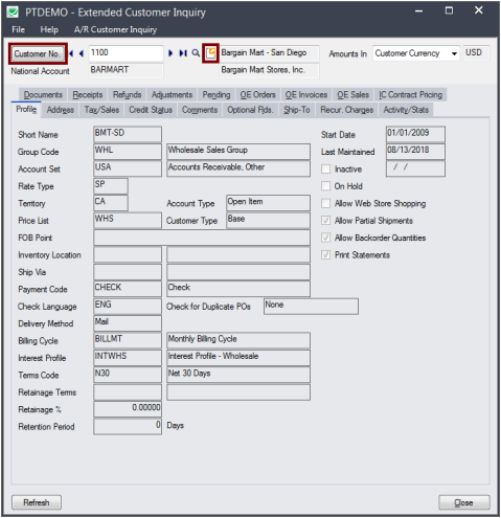This screenshot has width=501, height=518.
Task: Click the Account Set field USA
Action: 127,169
